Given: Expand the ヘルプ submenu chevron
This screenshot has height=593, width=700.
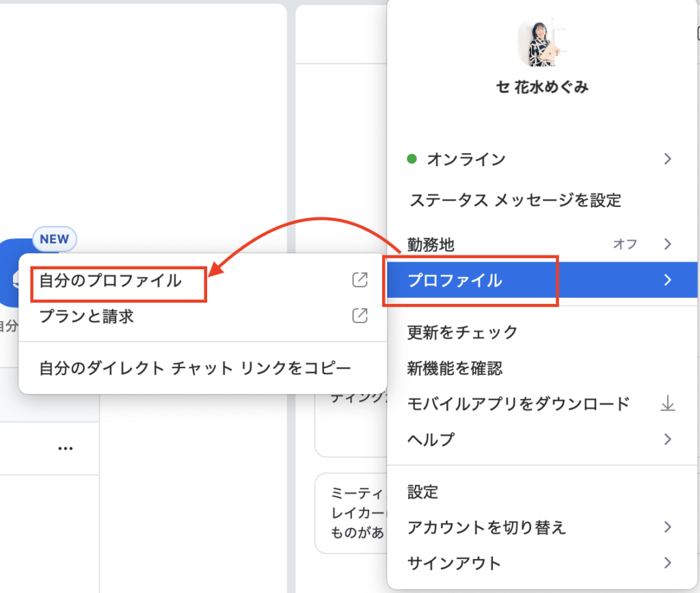Looking at the screenshot, I should click(x=667, y=439).
